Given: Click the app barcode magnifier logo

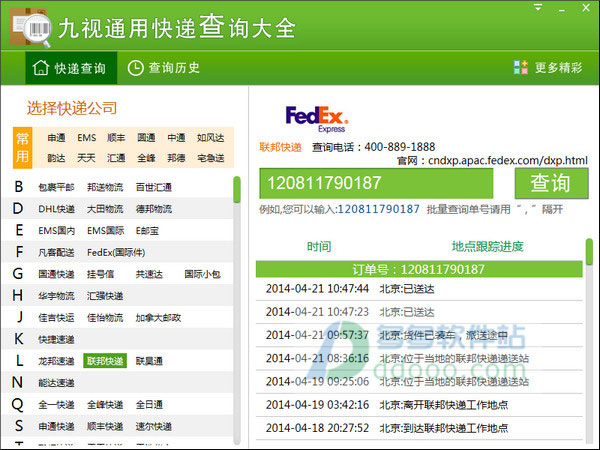Looking at the screenshot, I should [30, 28].
